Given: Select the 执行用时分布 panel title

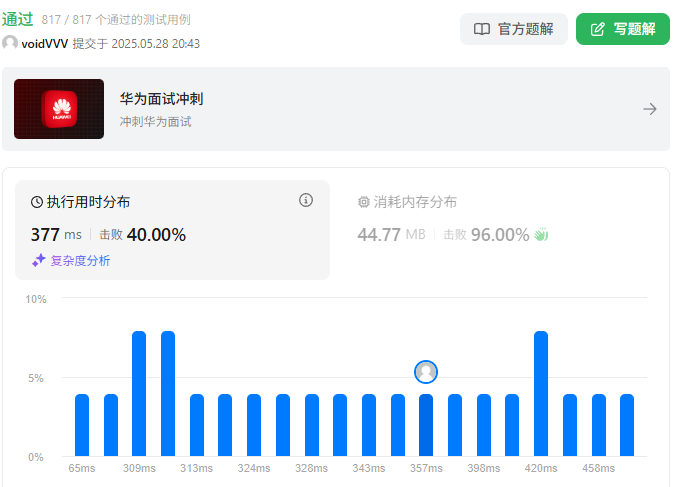Looking at the screenshot, I should click(88, 202).
